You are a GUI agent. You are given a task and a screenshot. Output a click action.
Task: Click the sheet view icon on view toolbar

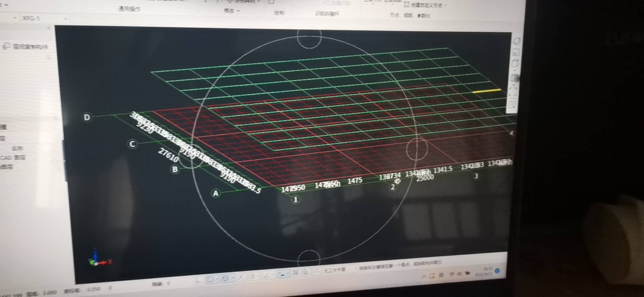coord(516,52)
